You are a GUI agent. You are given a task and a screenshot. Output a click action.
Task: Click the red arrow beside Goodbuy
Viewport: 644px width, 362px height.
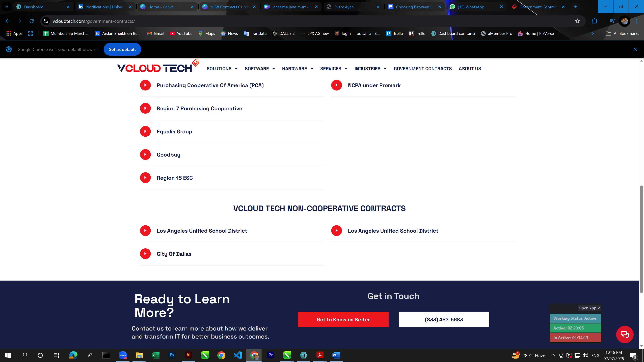coord(145,155)
